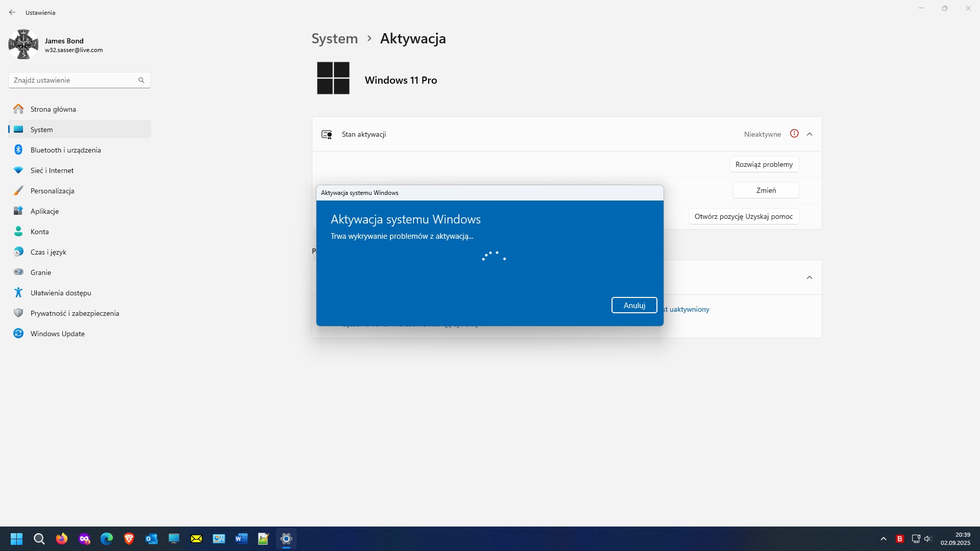Click the Rozwiąż problemy button

click(764, 164)
